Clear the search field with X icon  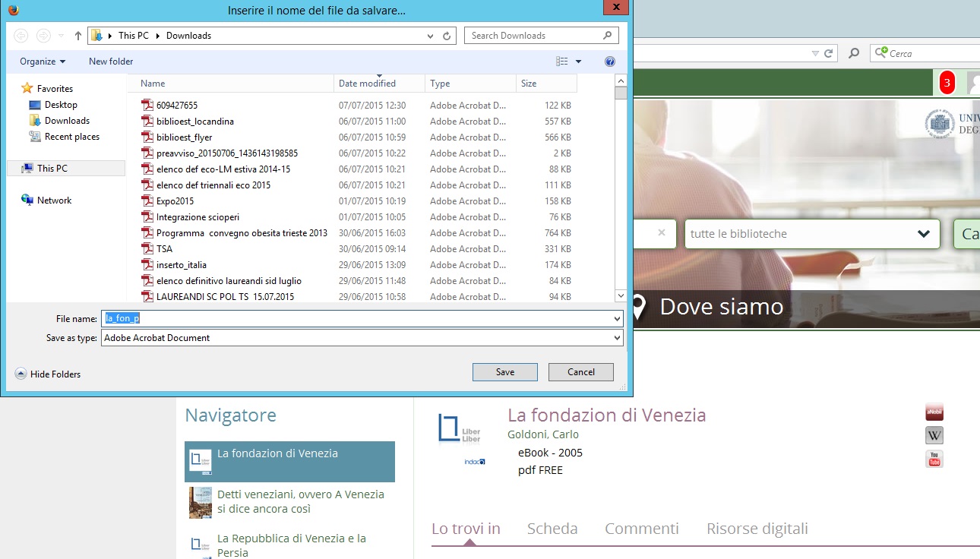pos(662,233)
